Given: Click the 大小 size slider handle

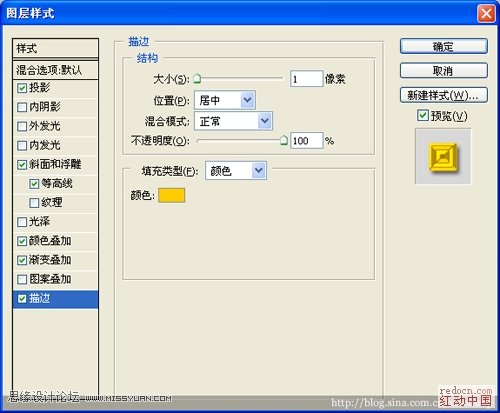Looking at the screenshot, I should coord(197,79).
